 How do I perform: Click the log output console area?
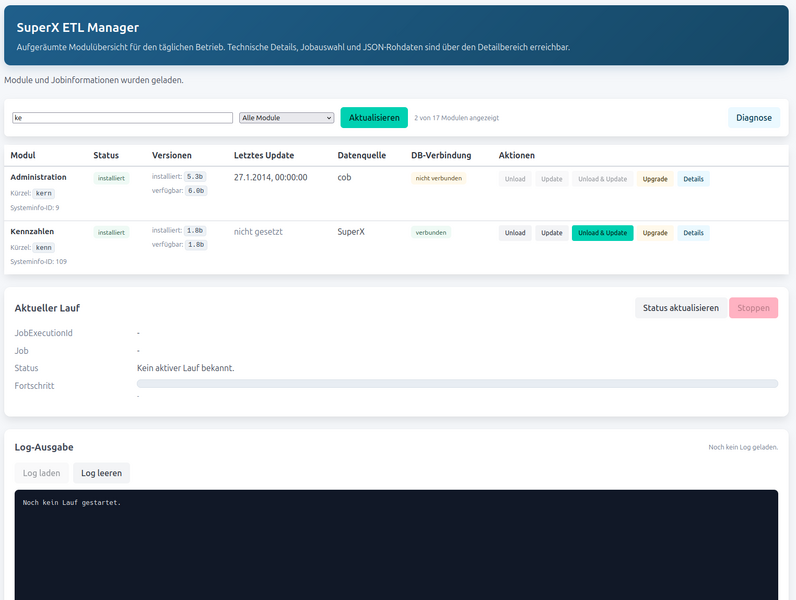pyautogui.click(x=396, y=545)
